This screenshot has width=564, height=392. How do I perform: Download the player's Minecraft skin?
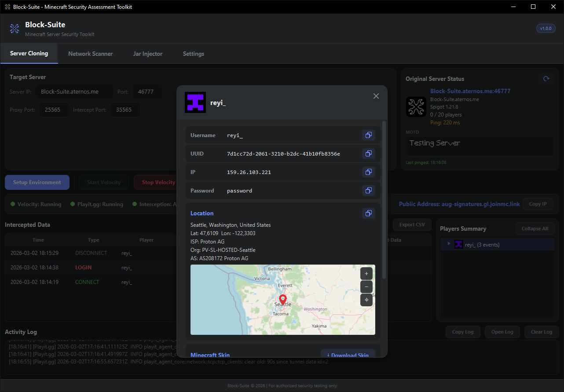pos(348,354)
